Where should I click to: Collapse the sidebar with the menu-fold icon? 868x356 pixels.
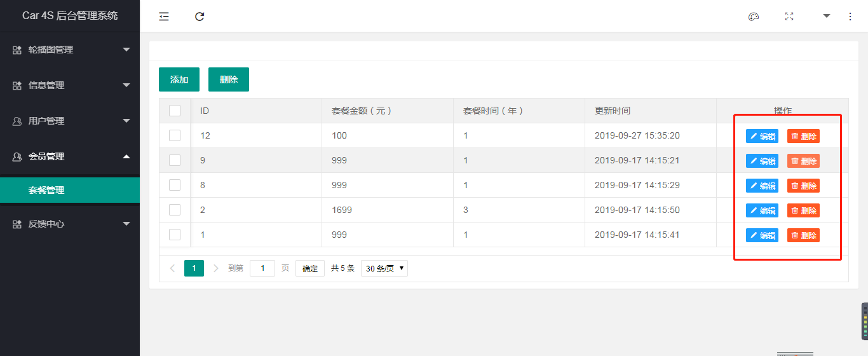tap(164, 17)
